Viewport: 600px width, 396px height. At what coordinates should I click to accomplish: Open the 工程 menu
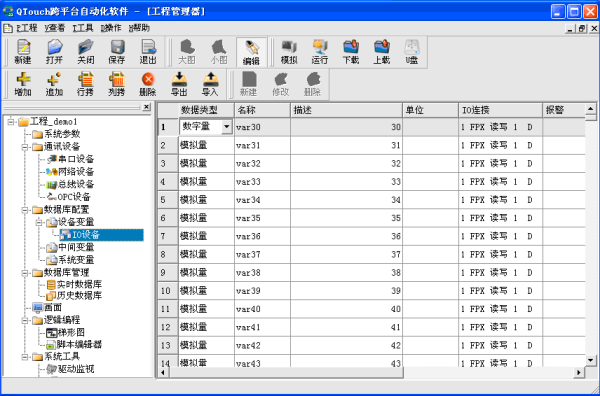click(x=27, y=28)
